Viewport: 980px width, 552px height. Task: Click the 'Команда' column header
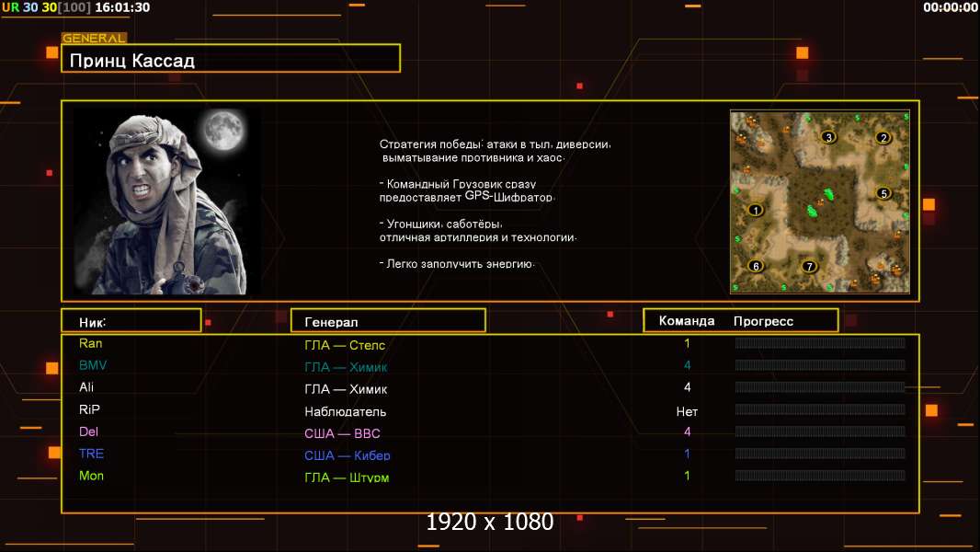pos(687,321)
